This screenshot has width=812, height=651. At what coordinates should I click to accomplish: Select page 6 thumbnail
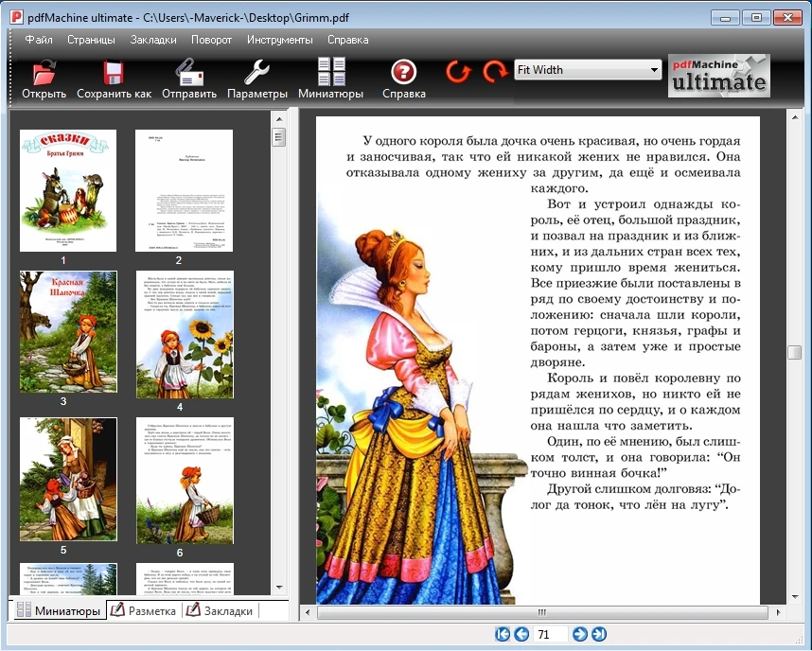point(185,481)
